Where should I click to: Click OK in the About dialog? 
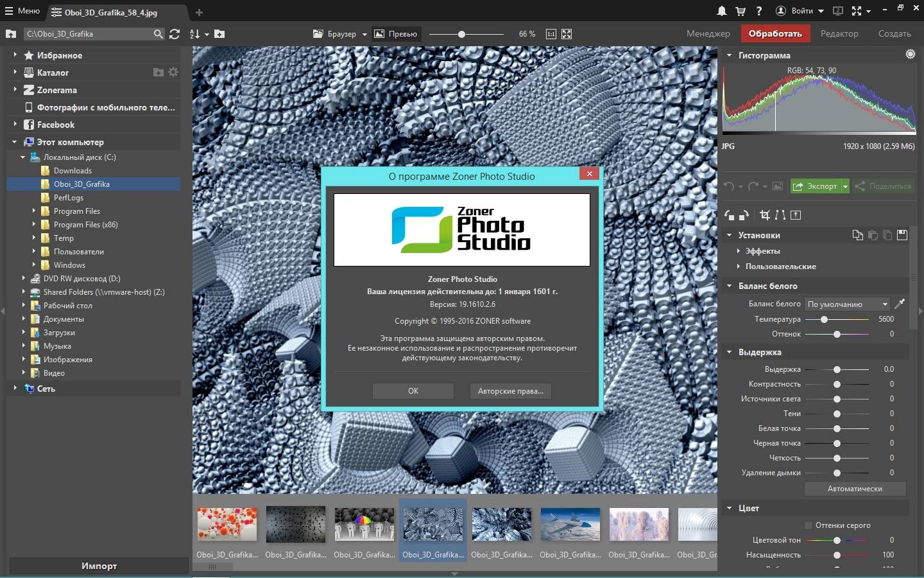pyautogui.click(x=413, y=390)
